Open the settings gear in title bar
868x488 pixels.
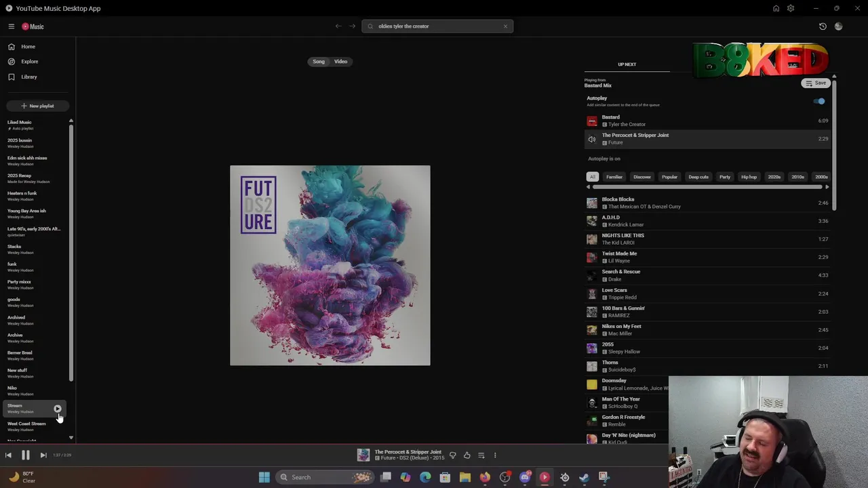coord(791,8)
